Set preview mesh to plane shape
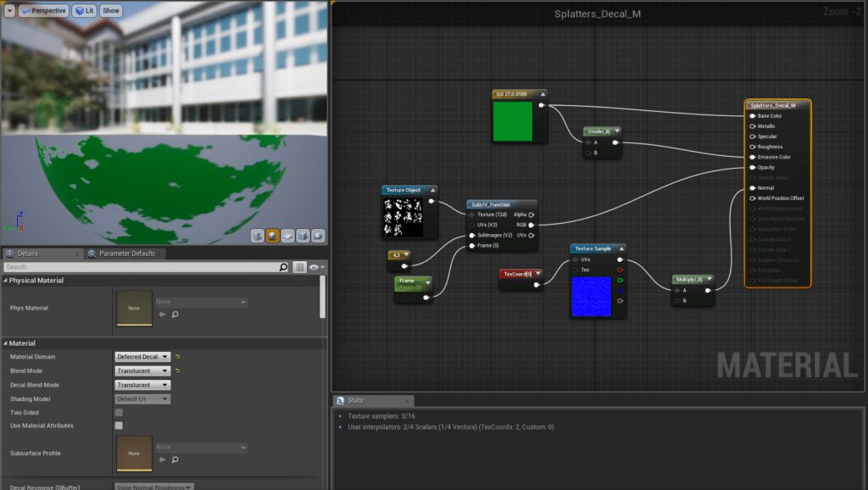This screenshot has width=868, height=490. 287,236
